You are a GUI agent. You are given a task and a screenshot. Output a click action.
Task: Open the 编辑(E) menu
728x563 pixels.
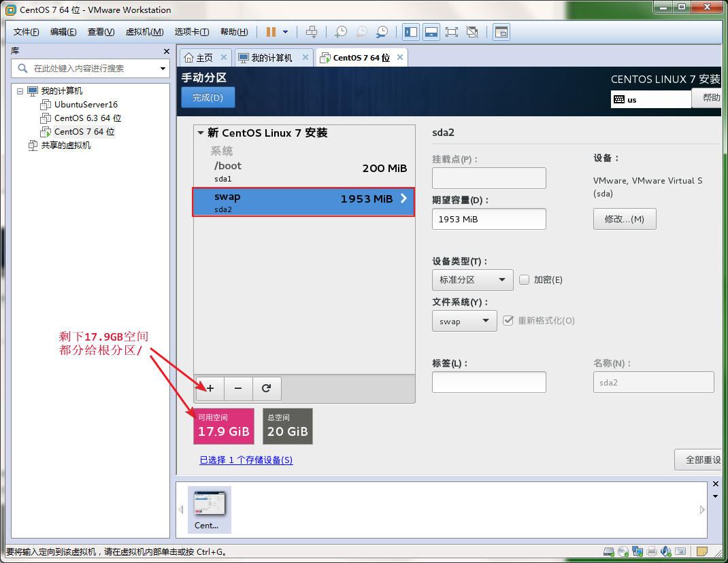pos(63,32)
